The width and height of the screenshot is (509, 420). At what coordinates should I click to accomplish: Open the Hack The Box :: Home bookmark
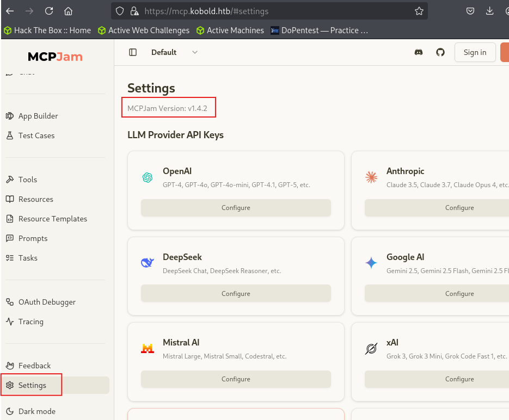click(x=47, y=30)
